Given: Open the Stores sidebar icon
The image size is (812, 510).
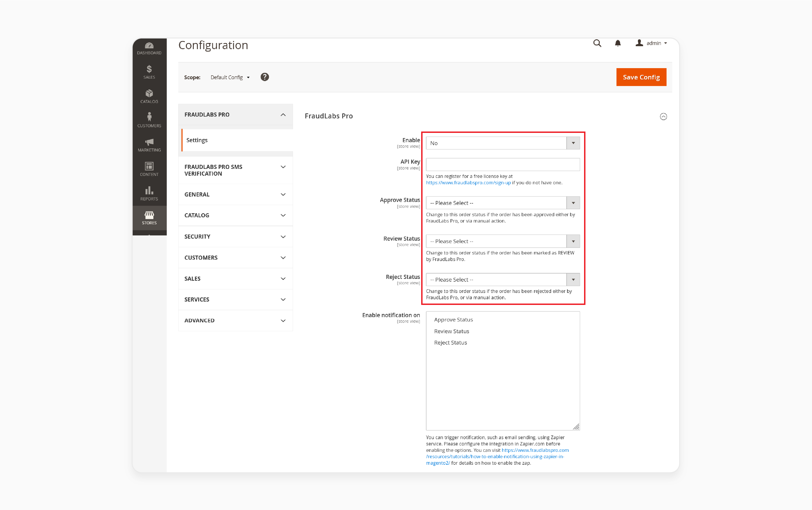Looking at the screenshot, I should [x=149, y=218].
